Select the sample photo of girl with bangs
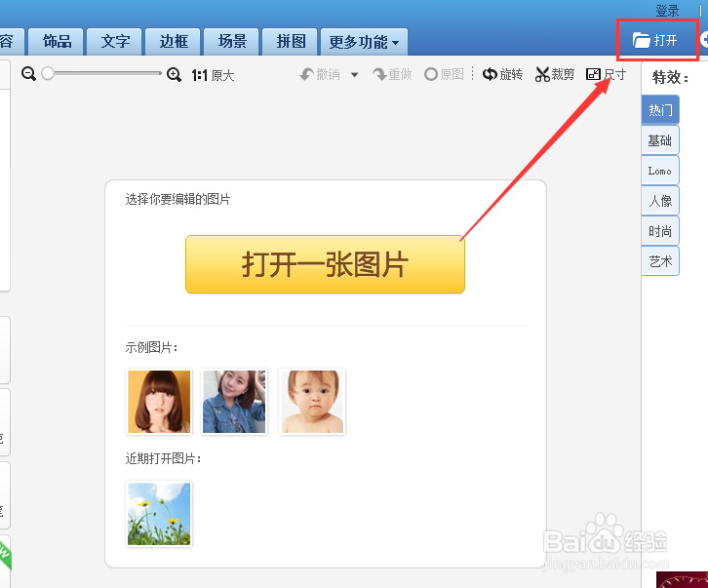This screenshot has width=708, height=588. [159, 402]
